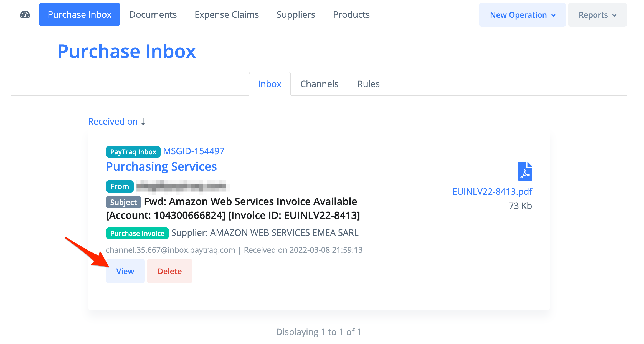The image size is (644, 344).
Task: Go to Documents in top navigation
Action: pos(153,14)
